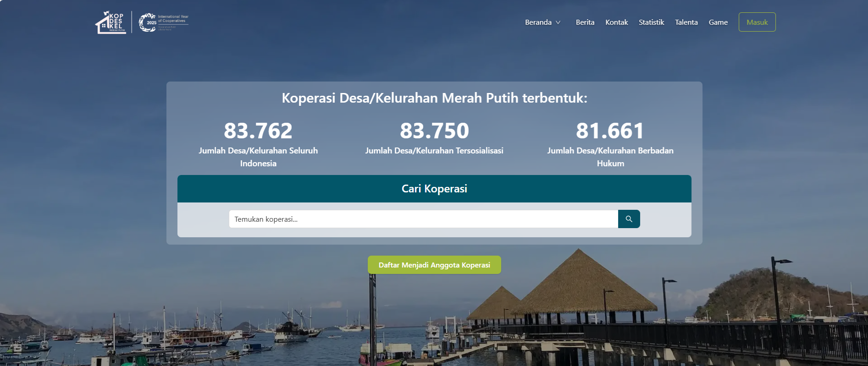
Task: Click the Masuk login button
Action: point(757,22)
